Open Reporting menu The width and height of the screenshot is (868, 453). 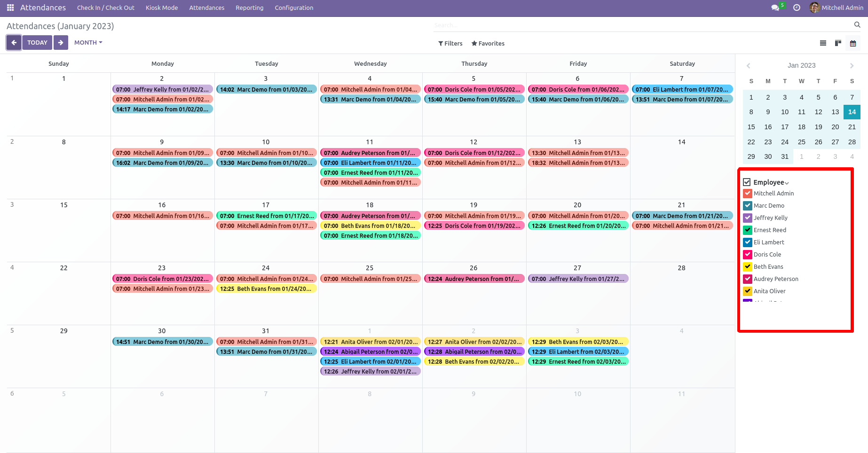click(x=250, y=8)
